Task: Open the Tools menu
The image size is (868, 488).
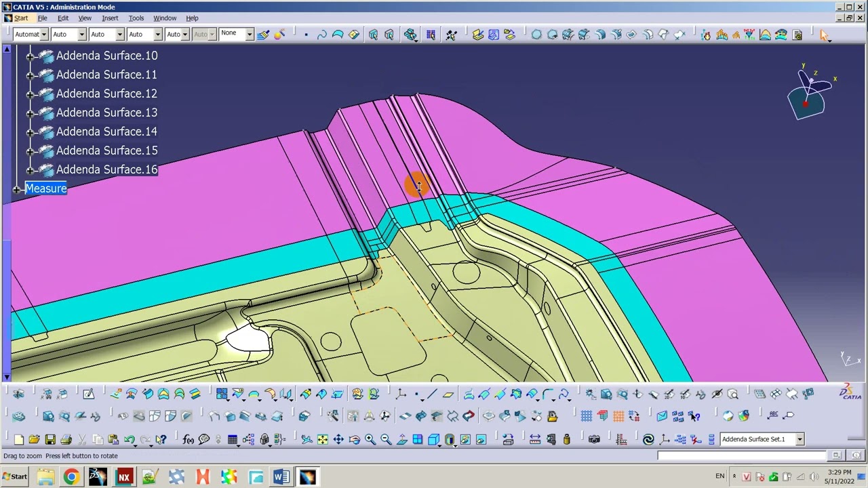Action: pyautogui.click(x=136, y=18)
